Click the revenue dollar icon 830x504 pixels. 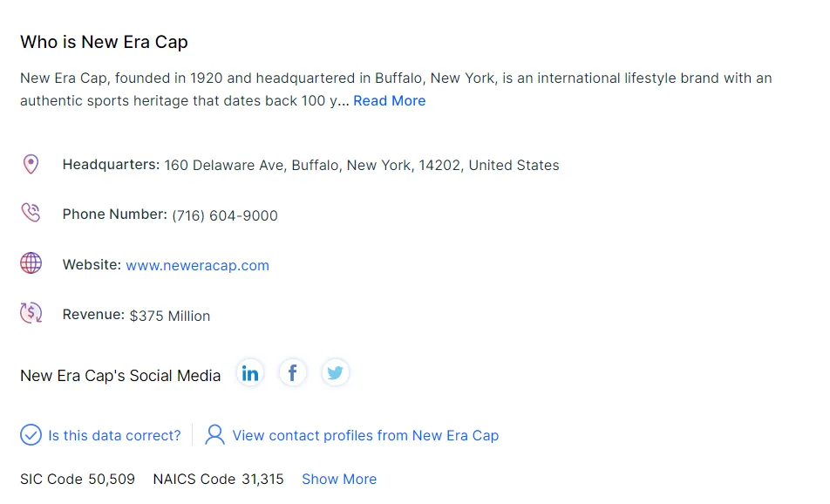pyautogui.click(x=31, y=313)
